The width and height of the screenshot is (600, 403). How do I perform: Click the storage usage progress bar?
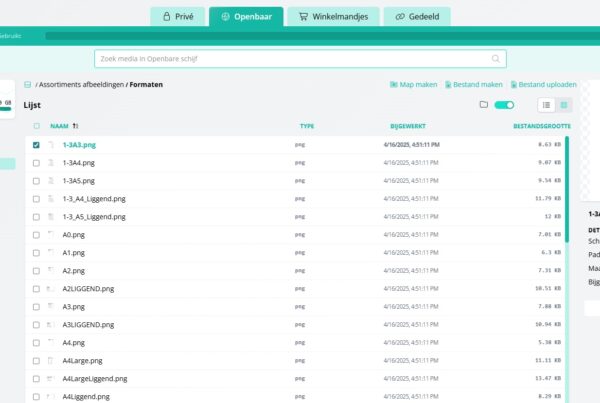(x=322, y=36)
